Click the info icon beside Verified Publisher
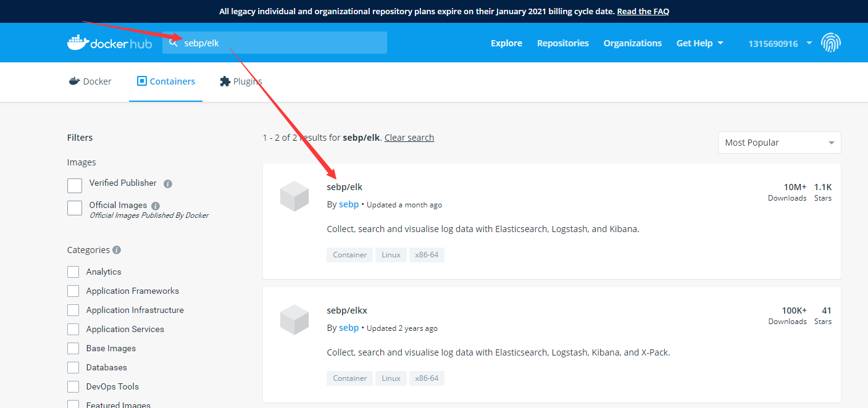Viewport: 868px width, 408px height. pos(168,184)
